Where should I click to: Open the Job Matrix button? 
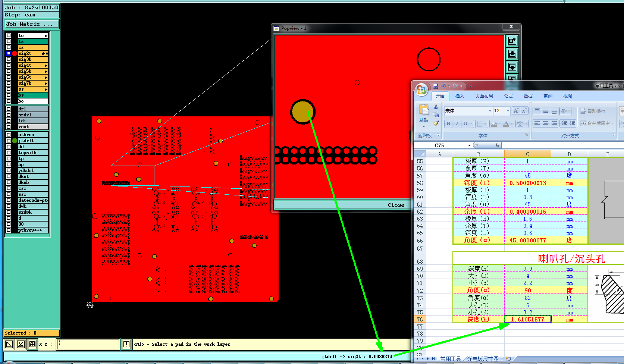coord(32,24)
